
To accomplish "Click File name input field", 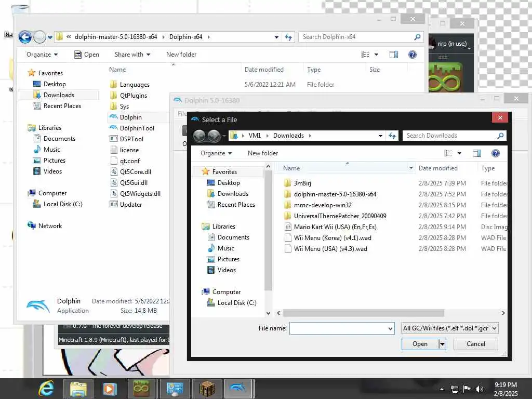I will pos(338,328).
